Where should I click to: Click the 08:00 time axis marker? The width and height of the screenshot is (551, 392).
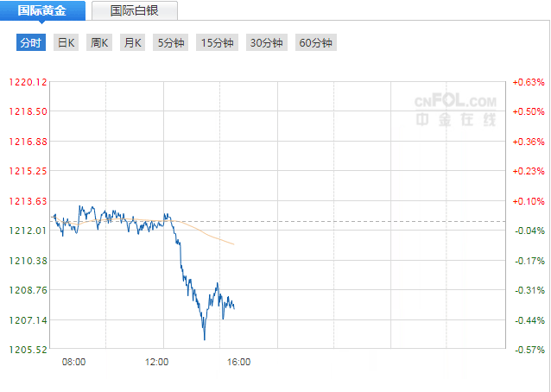coord(73,362)
